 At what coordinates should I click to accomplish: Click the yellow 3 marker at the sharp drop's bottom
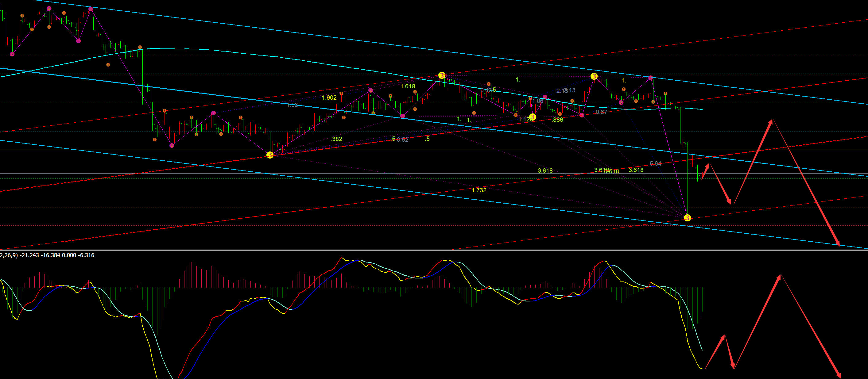point(687,218)
